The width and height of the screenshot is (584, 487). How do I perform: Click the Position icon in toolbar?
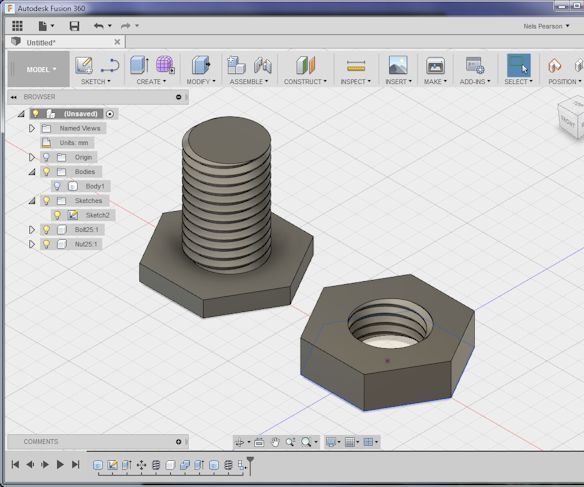pos(555,66)
